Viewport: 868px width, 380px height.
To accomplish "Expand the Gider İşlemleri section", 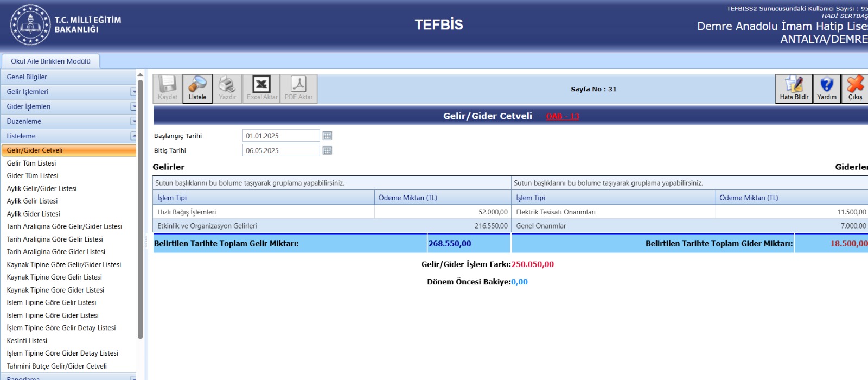I will point(133,106).
